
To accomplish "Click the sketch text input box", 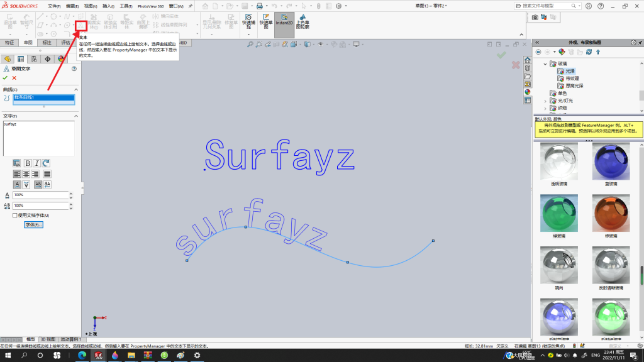I will (x=39, y=138).
